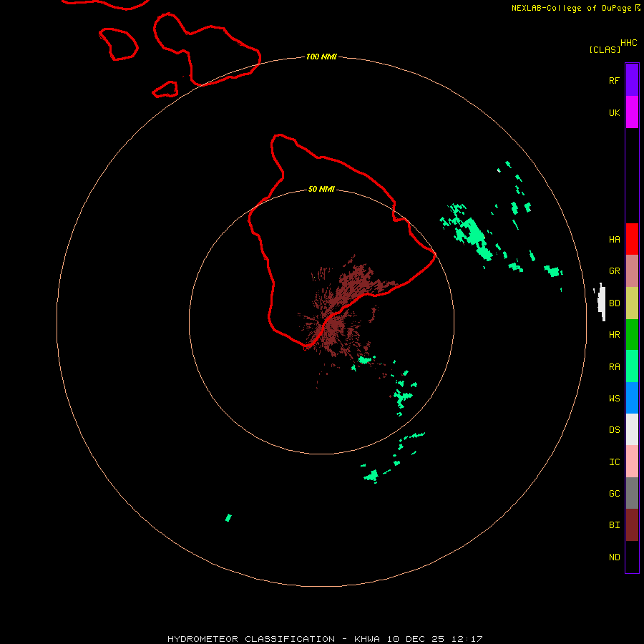644x644 pixels.
Task: Click the 'RF' legend label
Action: pos(614,80)
